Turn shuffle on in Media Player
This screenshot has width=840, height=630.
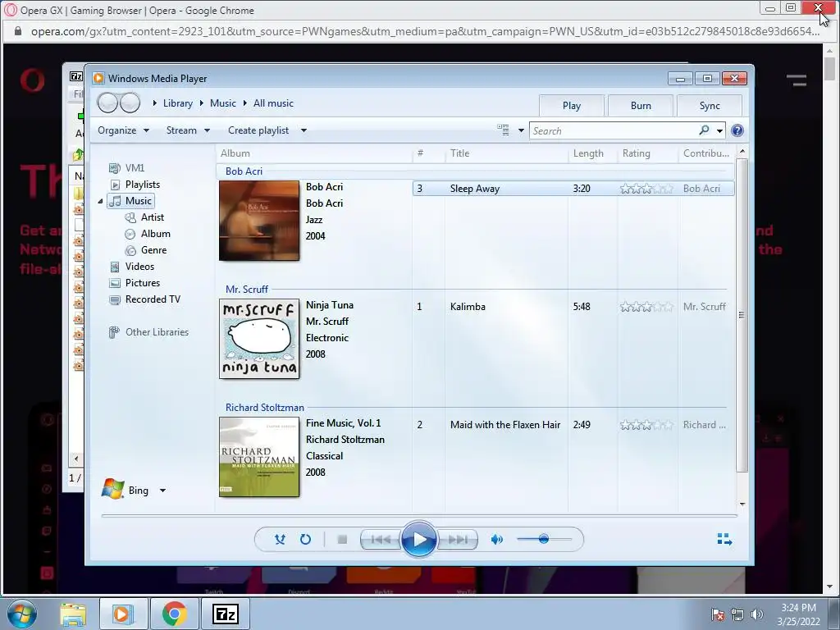280,540
